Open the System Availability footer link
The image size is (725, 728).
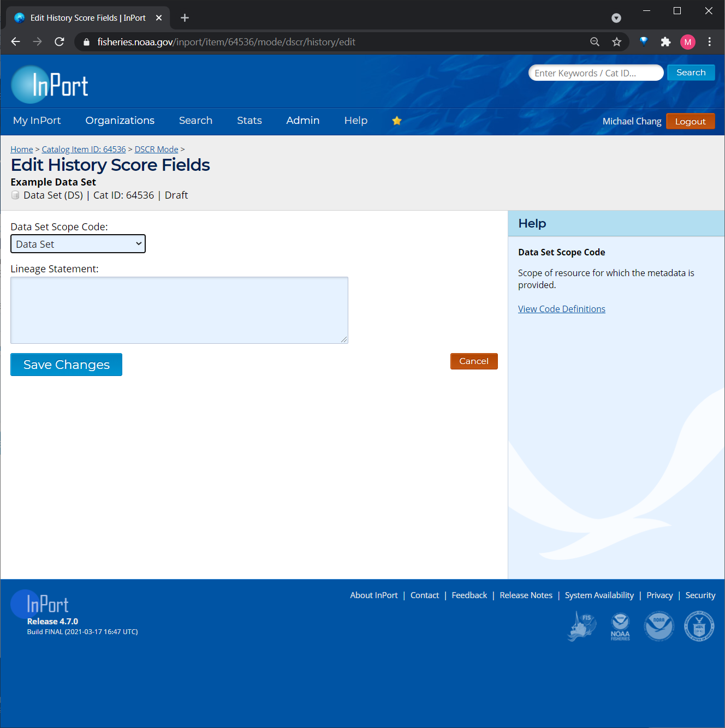coord(599,595)
